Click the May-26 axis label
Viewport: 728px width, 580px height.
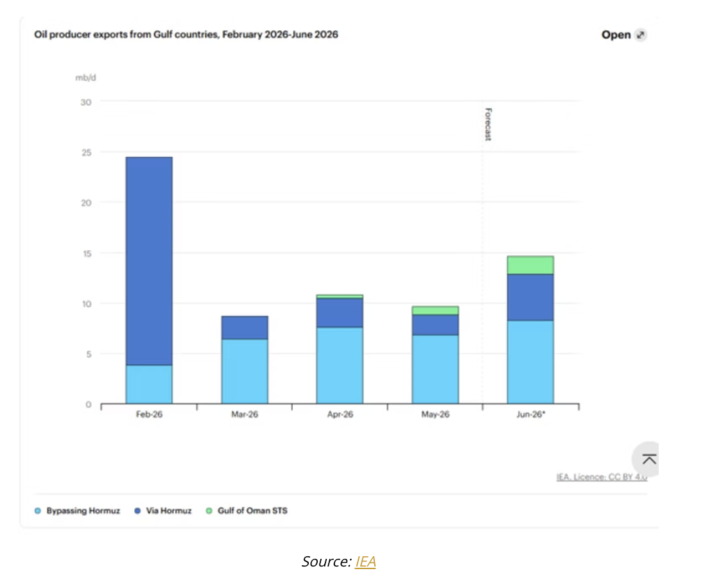(x=435, y=414)
